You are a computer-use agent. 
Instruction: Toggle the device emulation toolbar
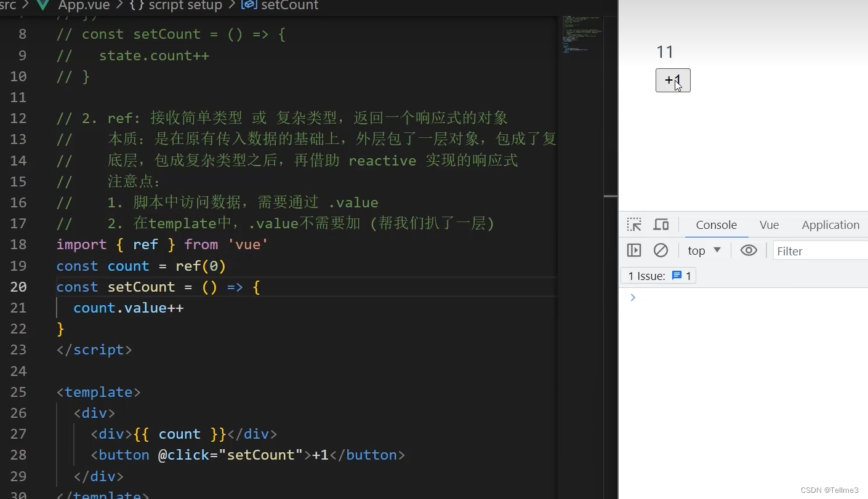pos(661,225)
